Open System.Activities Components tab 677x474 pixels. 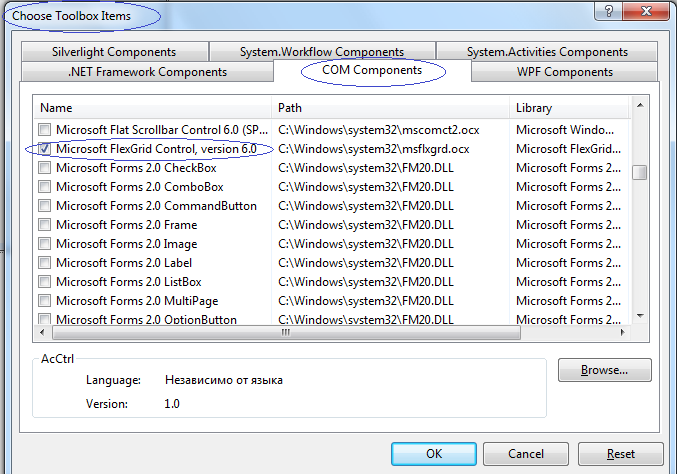click(547, 52)
